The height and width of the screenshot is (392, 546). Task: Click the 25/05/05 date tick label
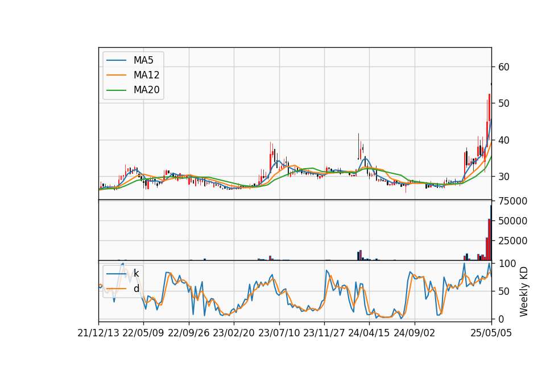point(491,333)
